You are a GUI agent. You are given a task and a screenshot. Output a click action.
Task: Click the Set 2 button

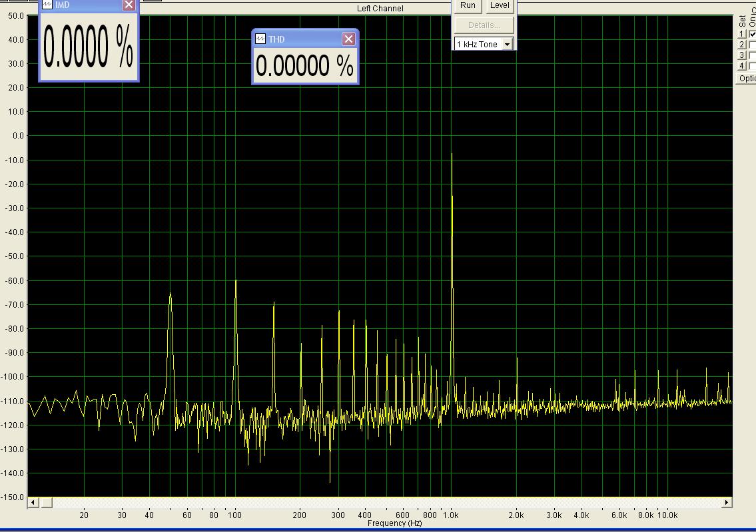coord(742,45)
